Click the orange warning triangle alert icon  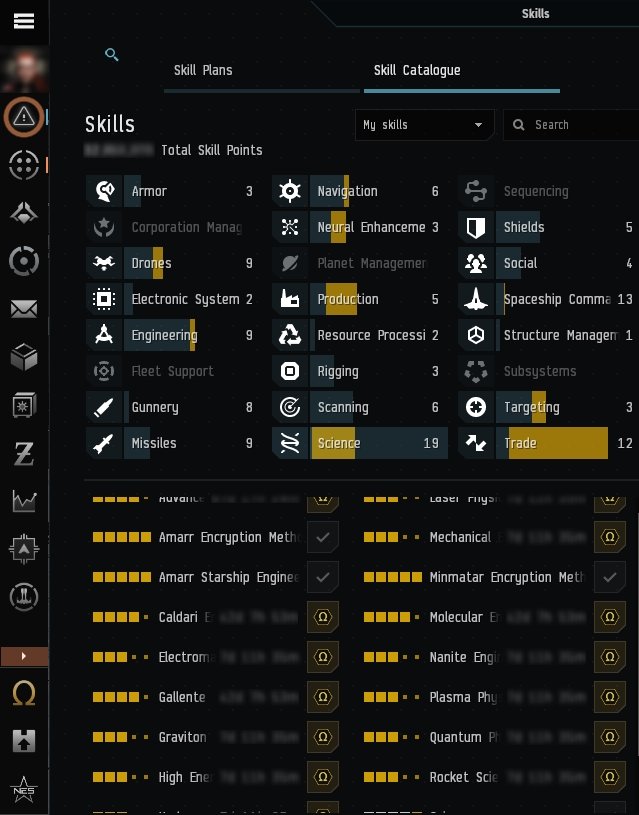coord(24,117)
